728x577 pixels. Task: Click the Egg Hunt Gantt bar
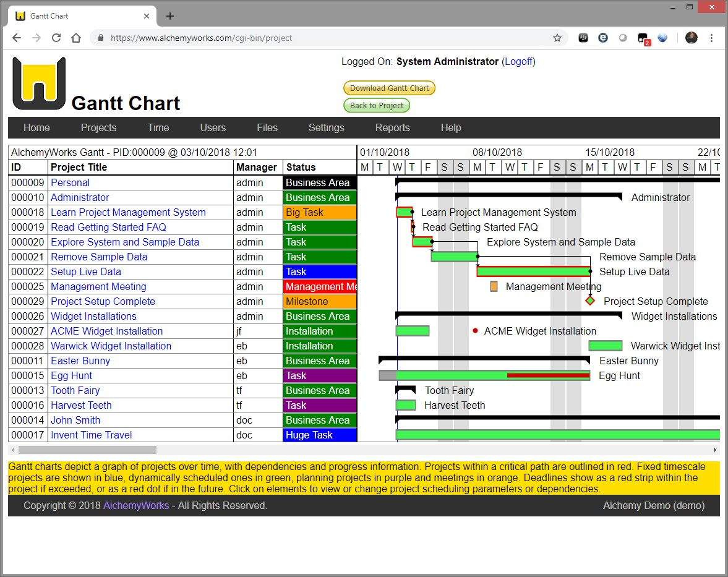pos(484,375)
